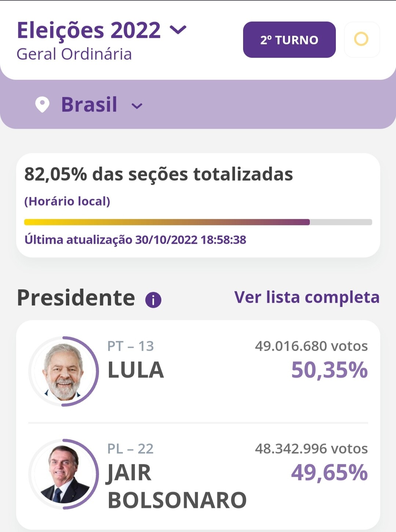Screen dimensions: 396x532
Task: Select the Brasil location label
Action: (x=89, y=104)
